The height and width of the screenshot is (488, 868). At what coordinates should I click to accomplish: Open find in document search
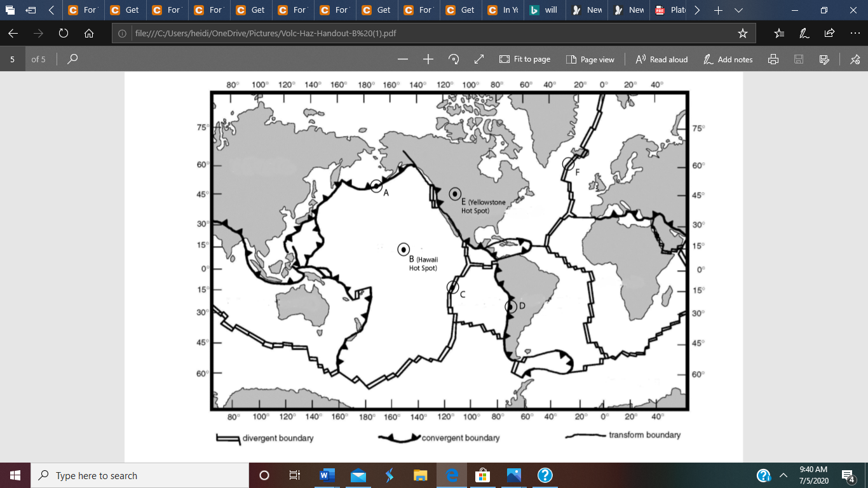click(72, 58)
